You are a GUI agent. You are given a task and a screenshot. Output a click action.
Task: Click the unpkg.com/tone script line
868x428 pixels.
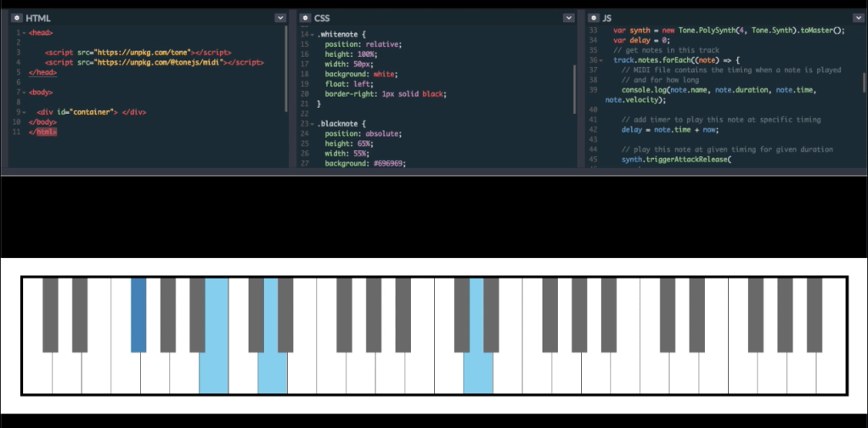click(138, 53)
